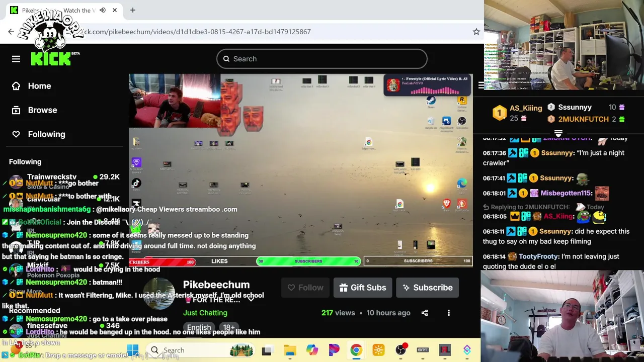Click the Home house icon
This screenshot has width=644, height=362.
coord(16,86)
